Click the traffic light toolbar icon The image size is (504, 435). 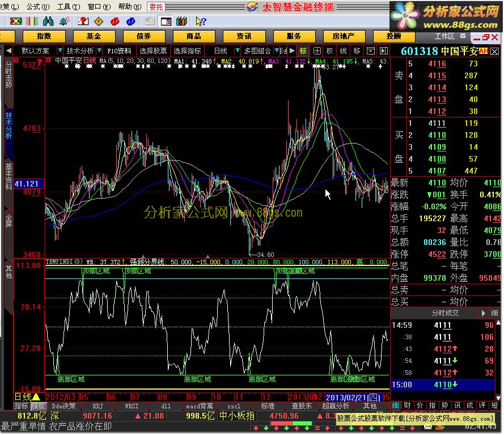coord(16,21)
